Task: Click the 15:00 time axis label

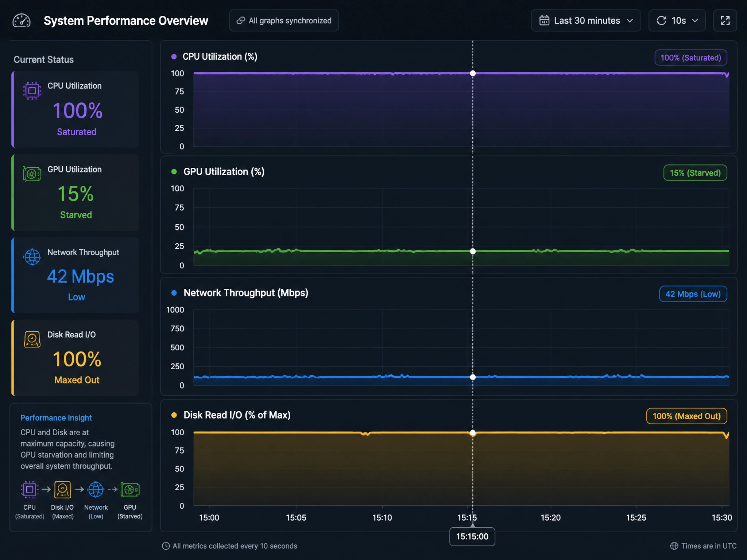Action: pyautogui.click(x=209, y=517)
